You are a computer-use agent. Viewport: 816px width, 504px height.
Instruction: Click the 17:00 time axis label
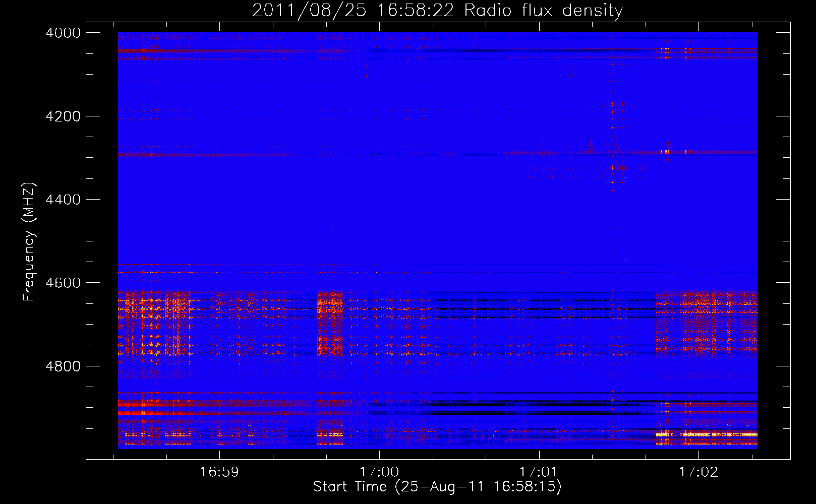coord(379,472)
